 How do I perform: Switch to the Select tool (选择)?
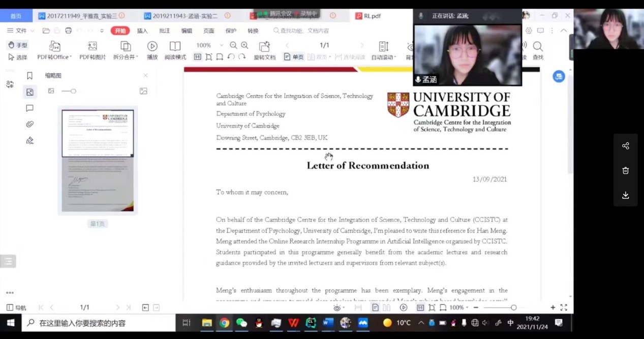coord(18,57)
